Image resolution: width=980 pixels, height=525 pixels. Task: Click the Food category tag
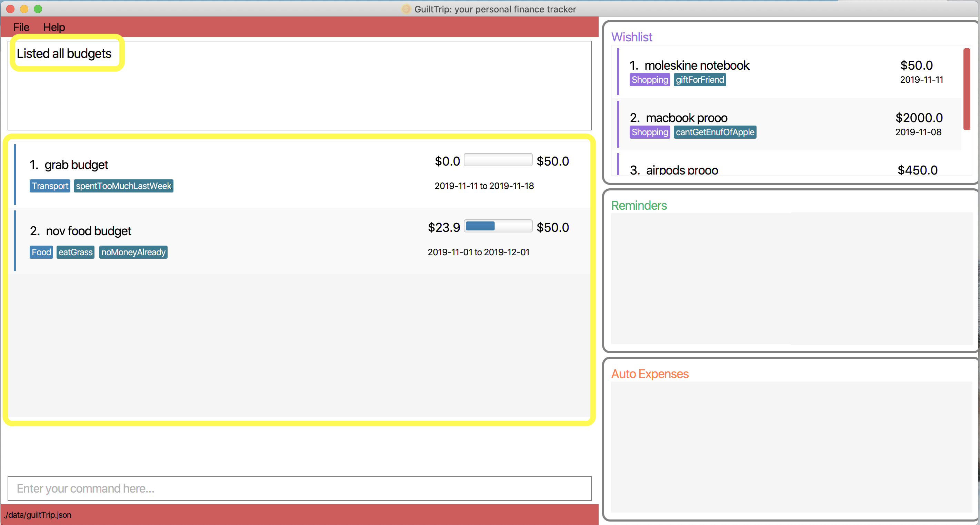tap(41, 252)
